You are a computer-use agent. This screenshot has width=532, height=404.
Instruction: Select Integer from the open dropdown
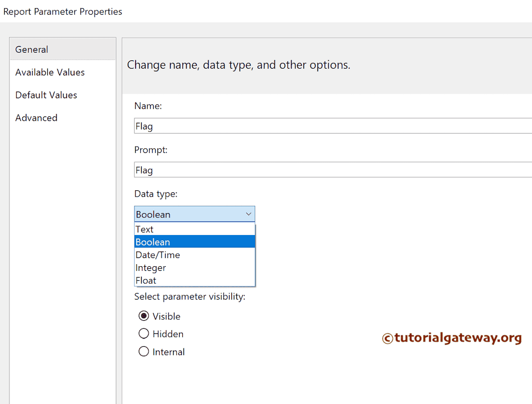[x=151, y=267]
